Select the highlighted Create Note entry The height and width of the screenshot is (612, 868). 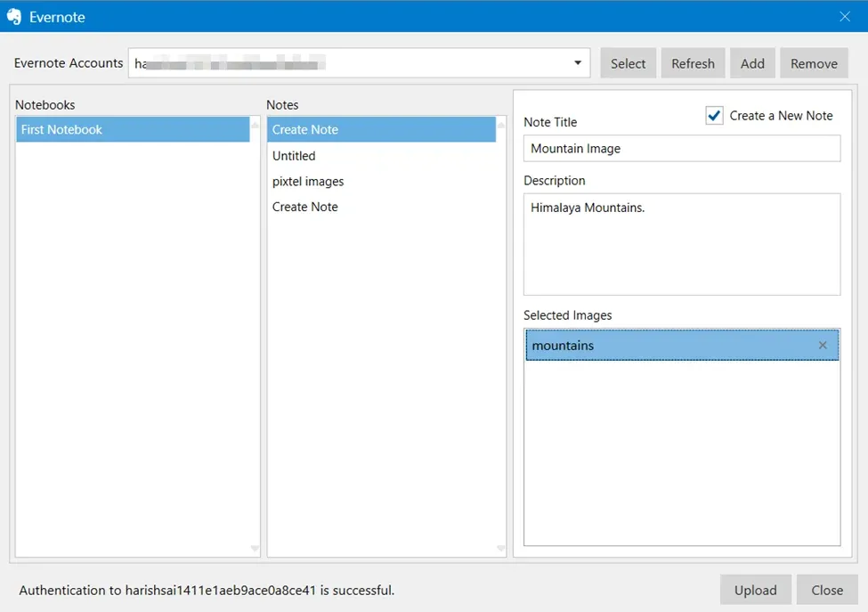[x=381, y=129]
